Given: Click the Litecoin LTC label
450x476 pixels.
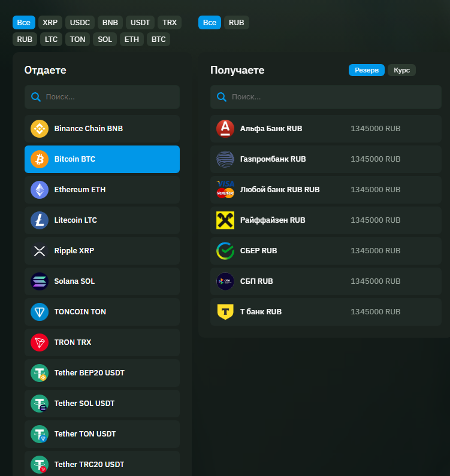Looking at the screenshot, I should (75, 220).
